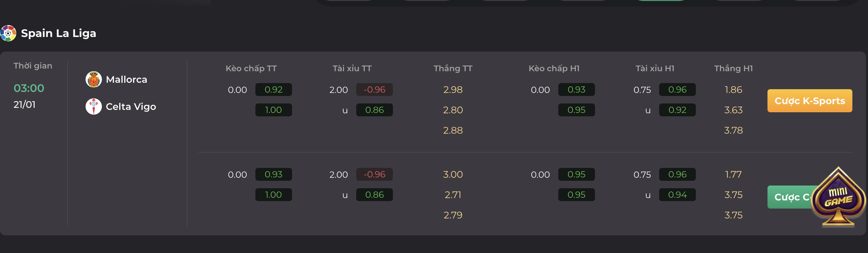868x253 pixels.
Task: Open the Mini Game spade icon
Action: [838, 197]
